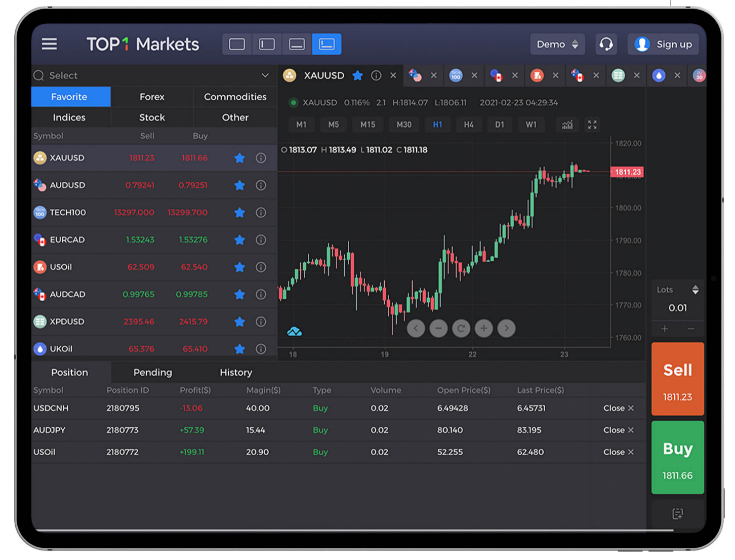Open the Demo account dropdown
735x560 pixels.
coord(557,44)
